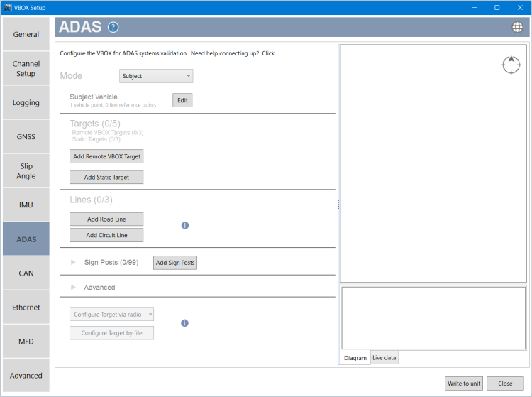The image size is (532, 397).
Task: Click the ADAS diagram view area
Action: click(433, 163)
